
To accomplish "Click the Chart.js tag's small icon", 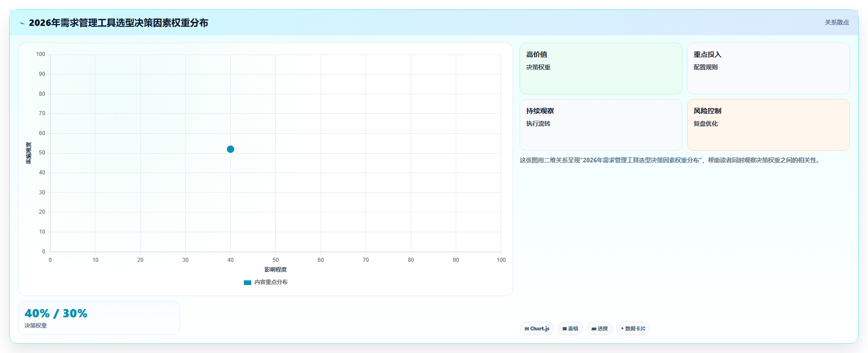I will [x=527, y=329].
